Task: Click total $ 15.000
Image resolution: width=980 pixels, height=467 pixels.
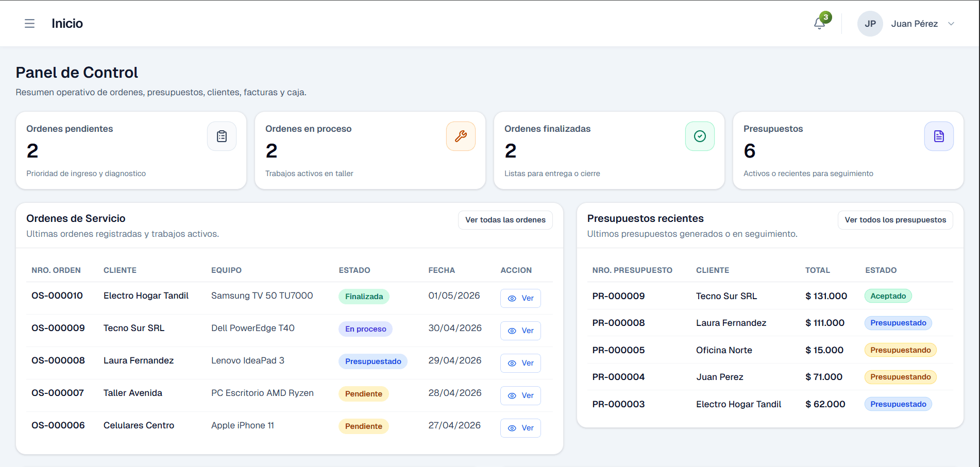Action: 824,350
